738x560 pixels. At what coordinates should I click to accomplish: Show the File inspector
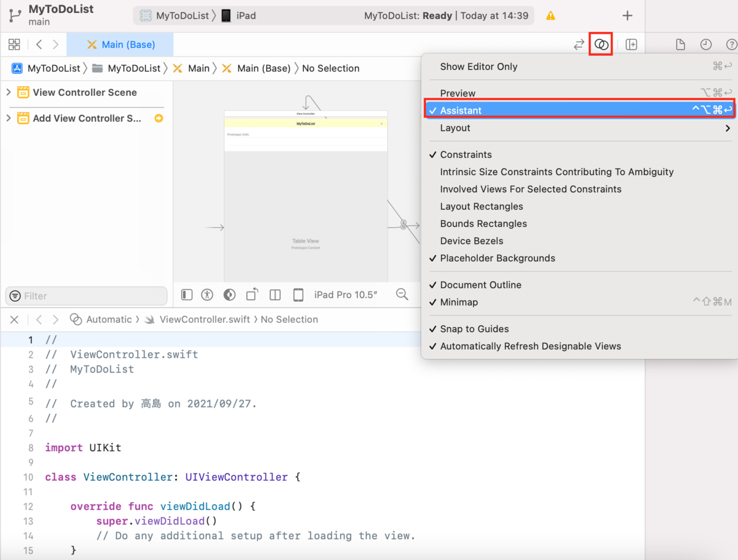pos(680,44)
